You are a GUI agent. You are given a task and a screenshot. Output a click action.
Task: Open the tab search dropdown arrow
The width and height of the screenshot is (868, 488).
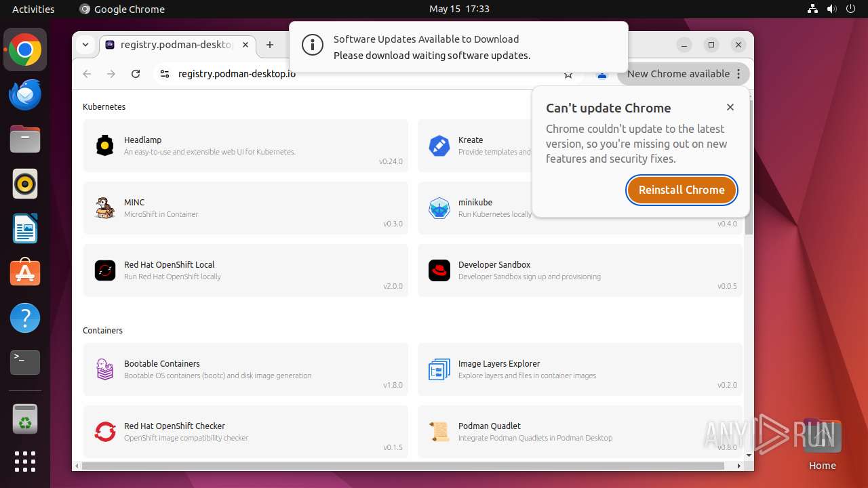pyautogui.click(x=85, y=45)
